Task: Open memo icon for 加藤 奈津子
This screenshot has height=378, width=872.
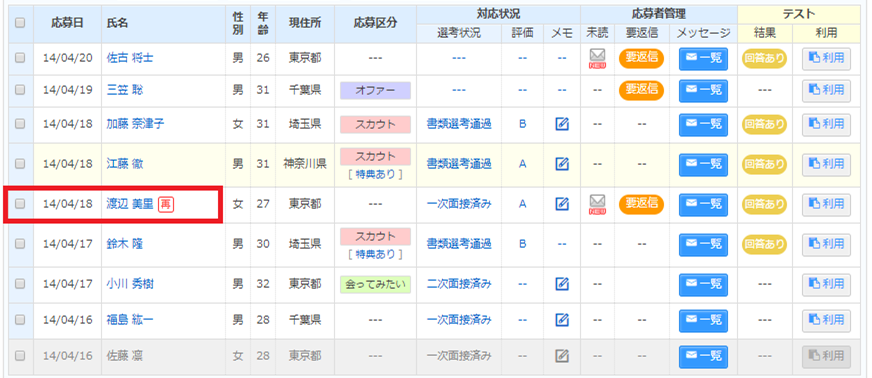Action: coord(562,124)
